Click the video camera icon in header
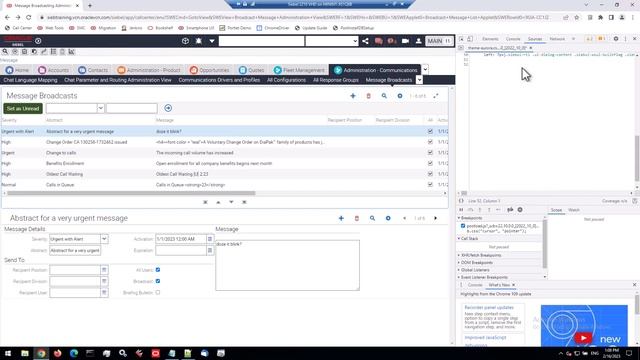The image size is (640, 360). (405, 41)
